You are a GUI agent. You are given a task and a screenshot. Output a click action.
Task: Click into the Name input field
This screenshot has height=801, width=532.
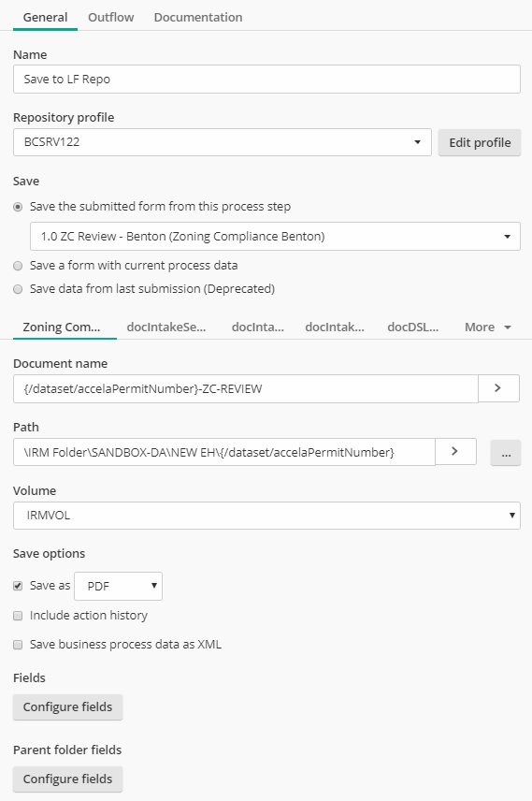[x=266, y=80]
